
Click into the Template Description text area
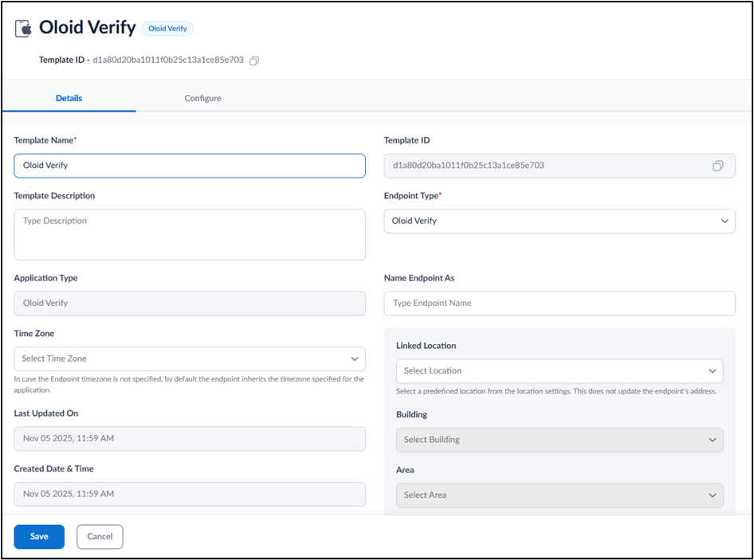click(x=190, y=234)
